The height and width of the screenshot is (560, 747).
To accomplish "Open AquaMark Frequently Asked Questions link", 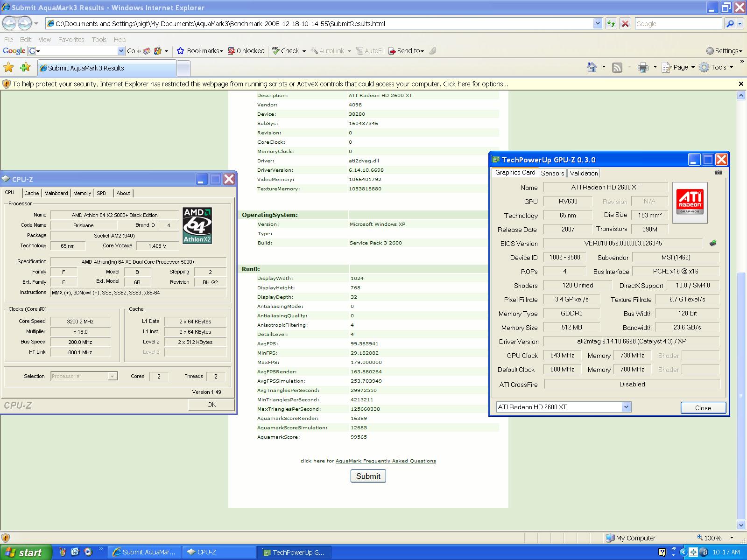I will (386, 461).
